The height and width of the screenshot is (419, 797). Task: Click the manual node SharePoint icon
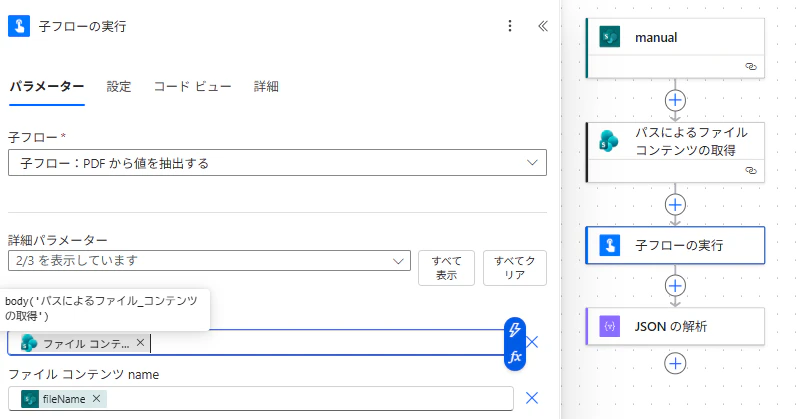(x=609, y=37)
